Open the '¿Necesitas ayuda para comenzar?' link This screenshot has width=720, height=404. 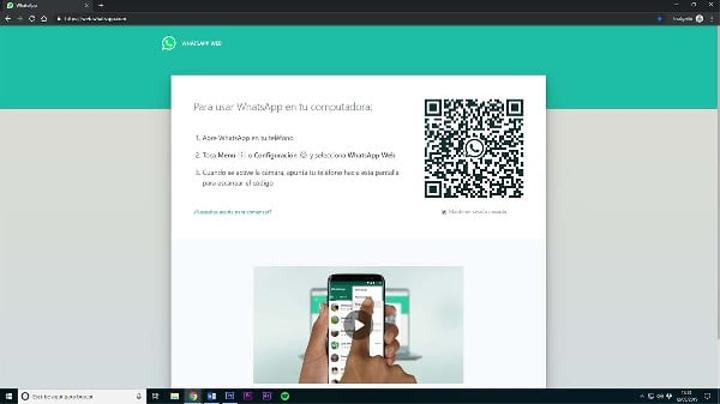(232, 212)
